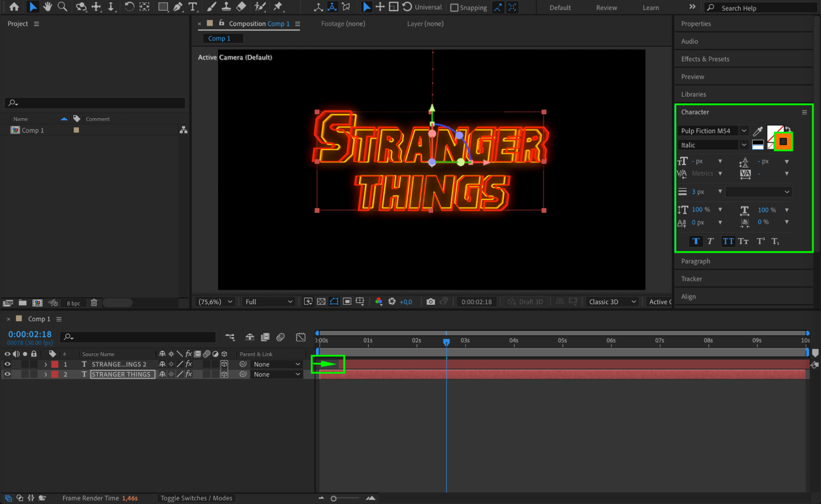Select the Zoom tool in toolbar

[x=62, y=7]
